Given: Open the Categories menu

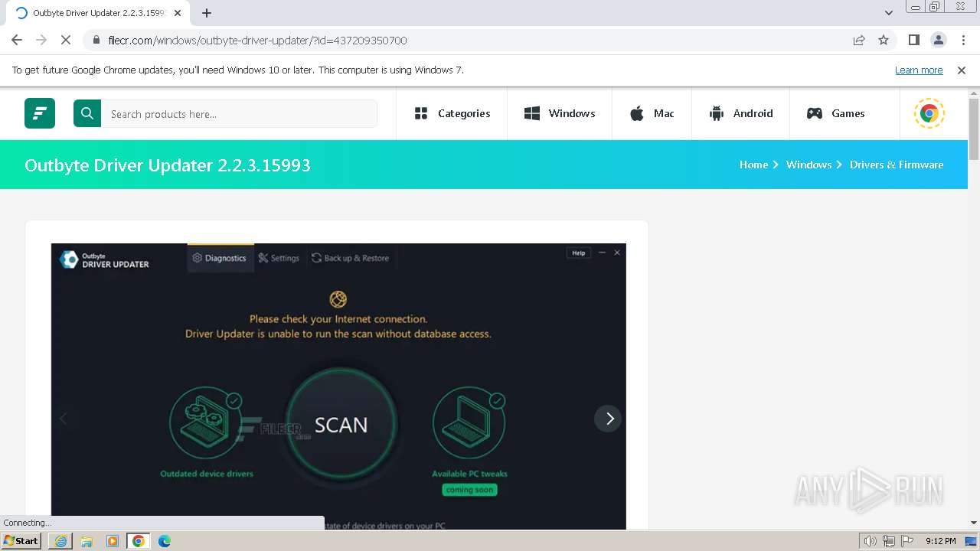Looking at the screenshot, I should (452, 113).
